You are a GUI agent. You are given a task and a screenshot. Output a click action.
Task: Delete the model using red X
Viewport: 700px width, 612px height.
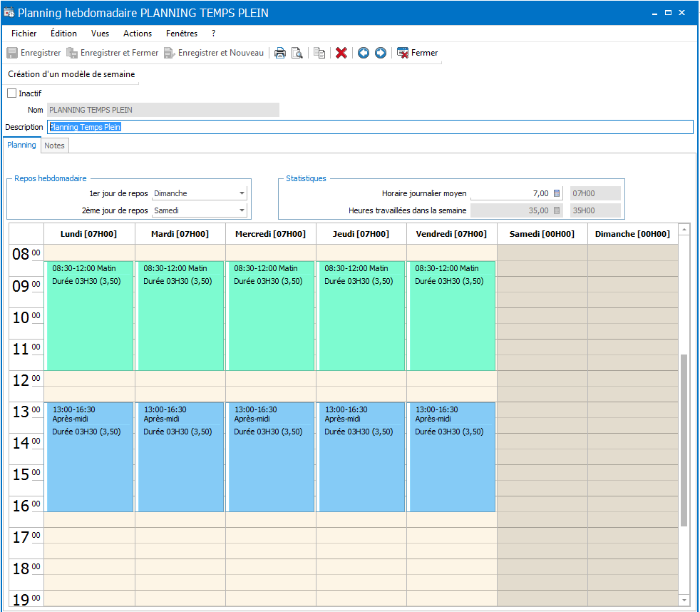pos(341,53)
